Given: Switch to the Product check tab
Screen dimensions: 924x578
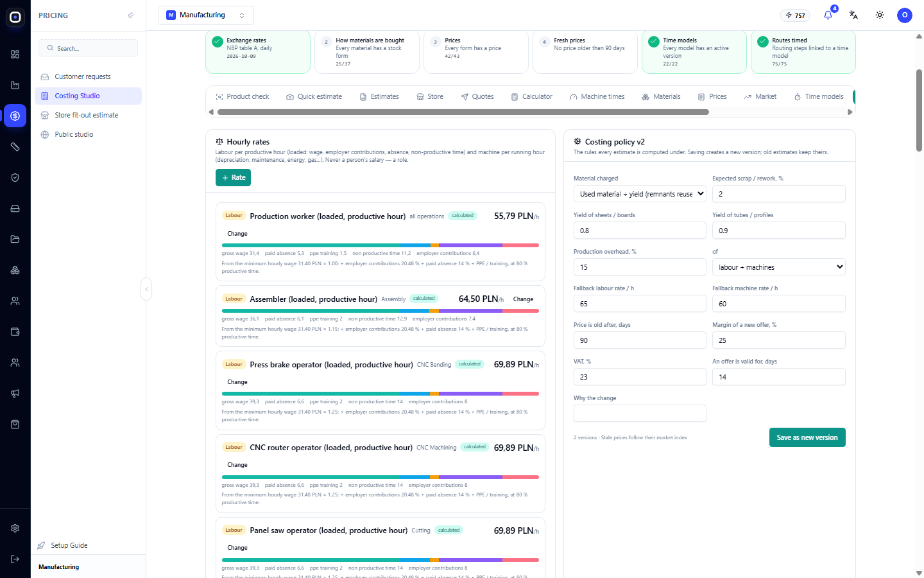Looking at the screenshot, I should coord(243,96).
